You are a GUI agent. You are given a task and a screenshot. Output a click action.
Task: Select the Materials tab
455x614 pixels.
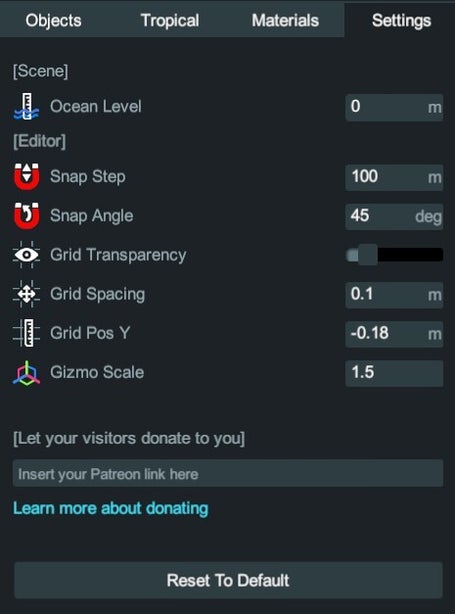(x=285, y=20)
